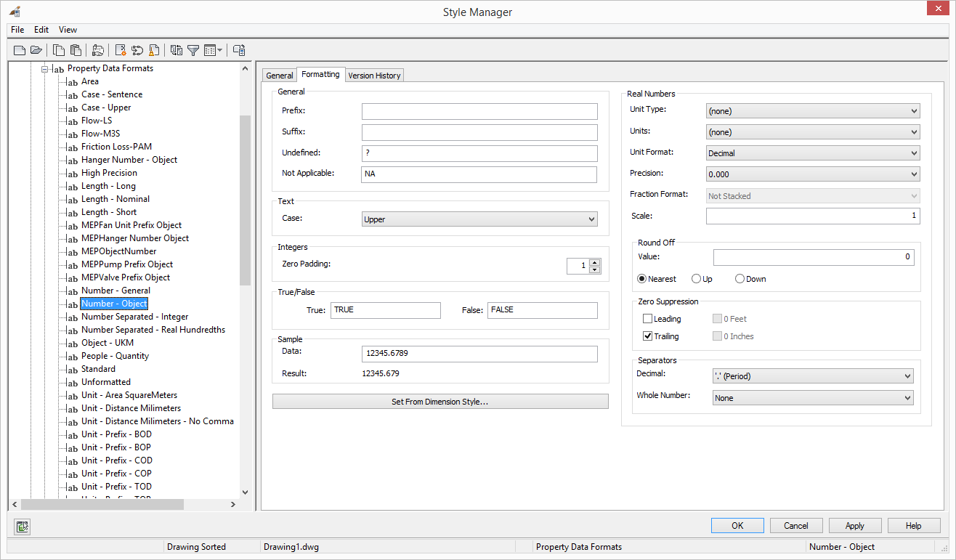Enable Leading zero suppression checkbox
This screenshot has height=560, width=956.
648,319
